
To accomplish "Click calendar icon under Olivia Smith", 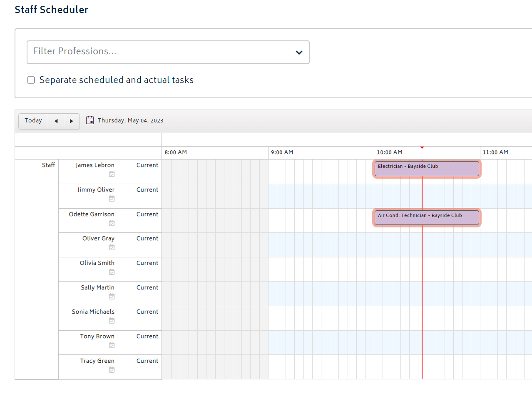I will click(112, 272).
